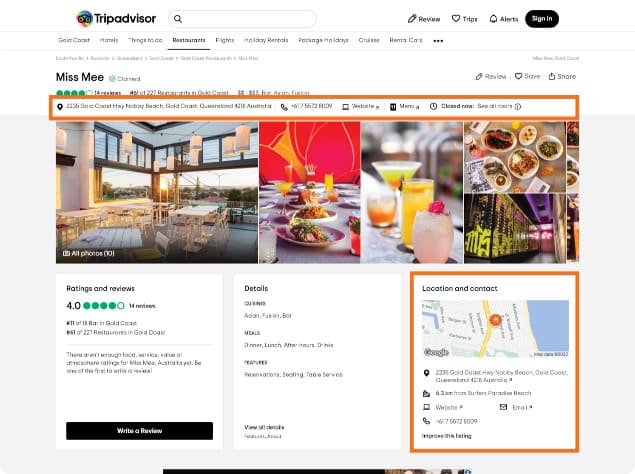Switch to the Hotels tab
The height and width of the screenshot is (474, 635).
click(x=109, y=40)
